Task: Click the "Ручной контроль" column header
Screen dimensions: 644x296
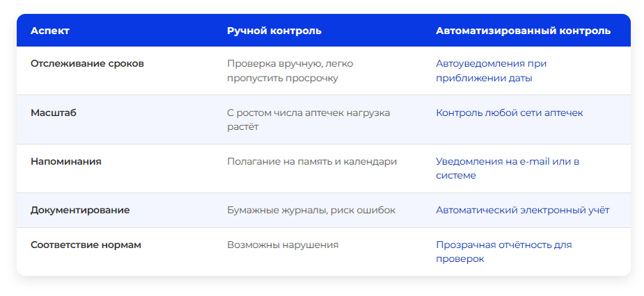Action: (274, 31)
